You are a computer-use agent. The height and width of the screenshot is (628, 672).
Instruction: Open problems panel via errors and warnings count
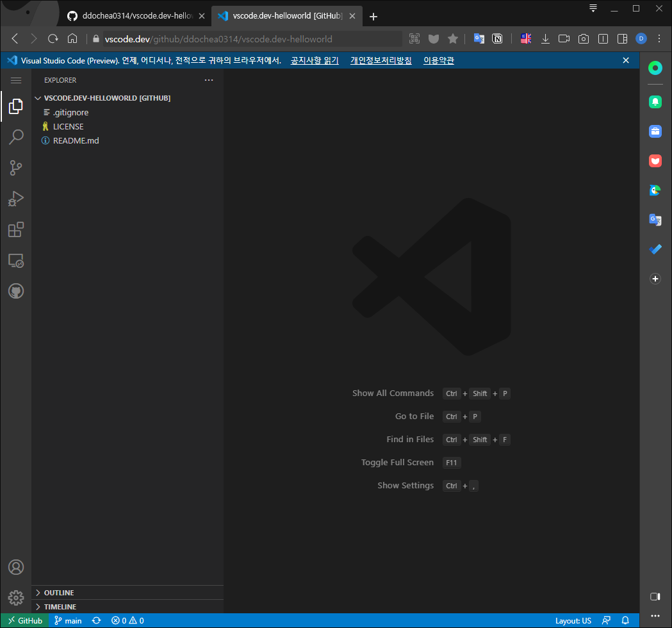[x=127, y=621]
